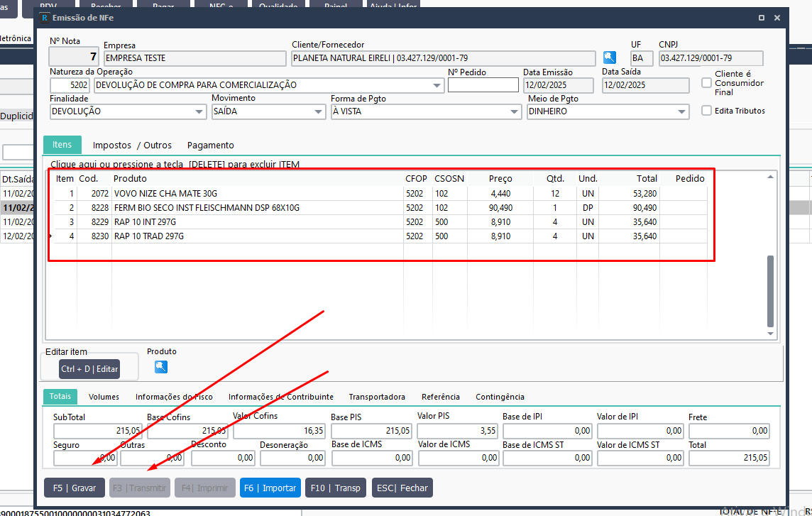Click the Natureza da Operação code field 5202
812x516 pixels.
(x=70, y=85)
